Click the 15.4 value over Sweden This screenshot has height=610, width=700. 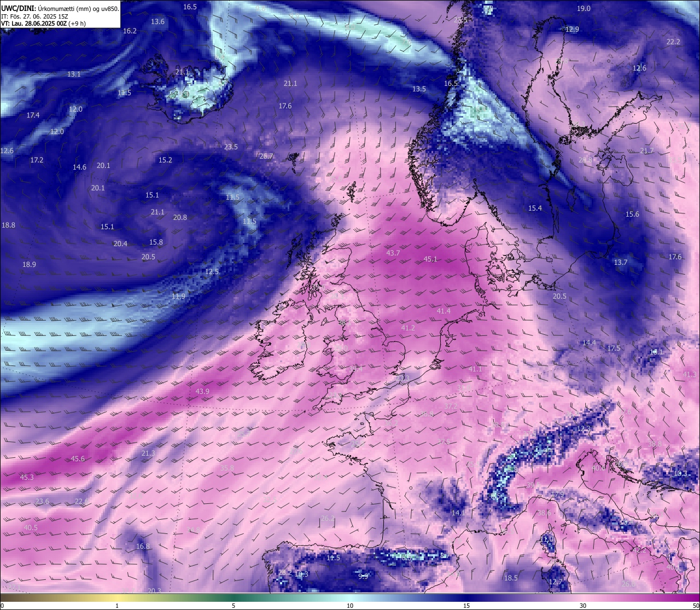535,208
